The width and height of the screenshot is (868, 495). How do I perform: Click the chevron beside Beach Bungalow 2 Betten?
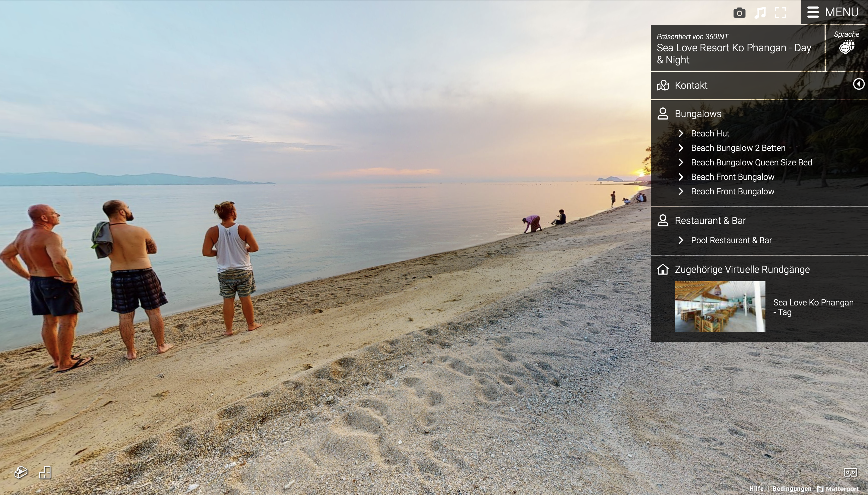[681, 148]
